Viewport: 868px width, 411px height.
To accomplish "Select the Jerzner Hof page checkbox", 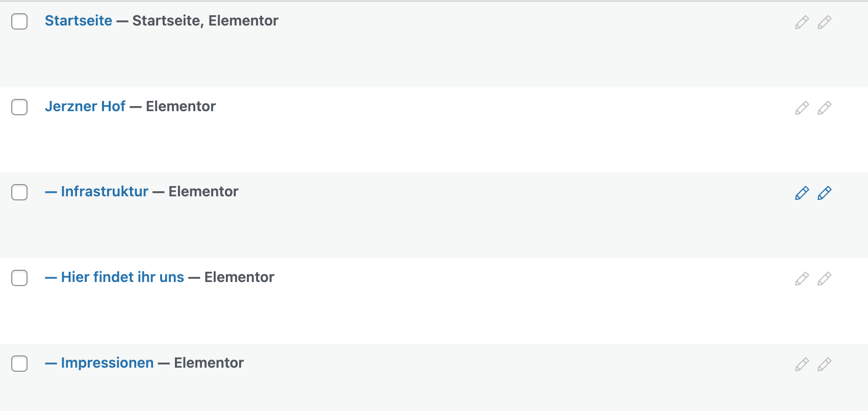I will pyautogui.click(x=19, y=107).
